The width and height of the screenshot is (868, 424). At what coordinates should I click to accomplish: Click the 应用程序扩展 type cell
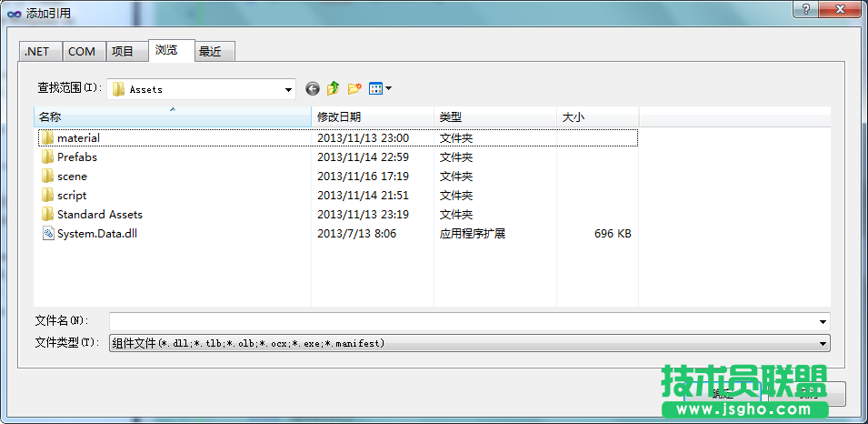(x=473, y=233)
